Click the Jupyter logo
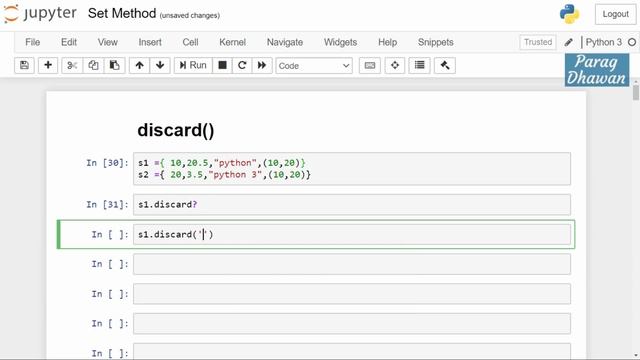 40,13
